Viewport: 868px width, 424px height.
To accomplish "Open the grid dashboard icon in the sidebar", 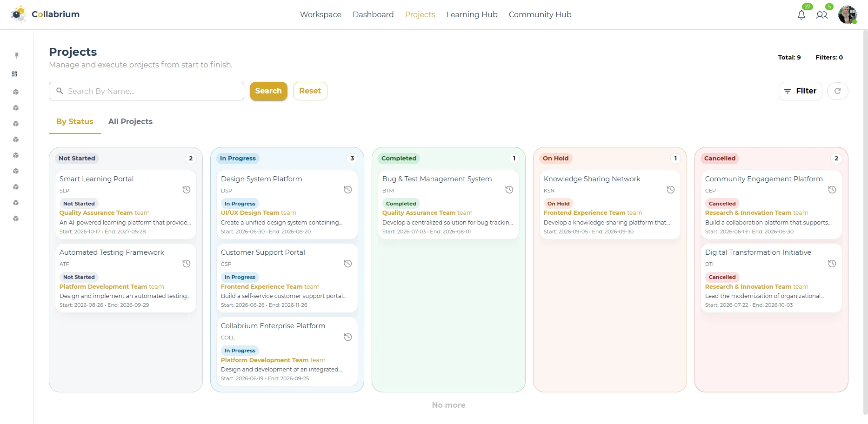I will (x=15, y=74).
